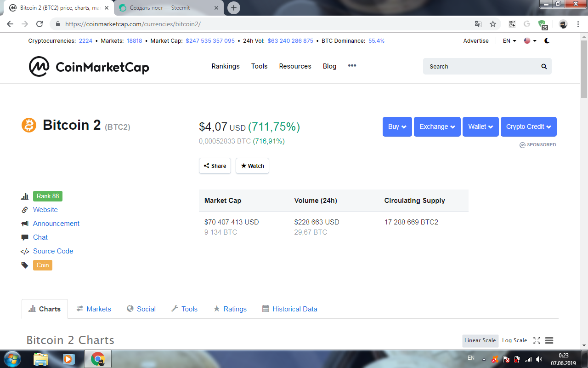Viewport: 588px width, 368px height.
Task: Focus the Search input field
Action: pyautogui.click(x=487, y=66)
